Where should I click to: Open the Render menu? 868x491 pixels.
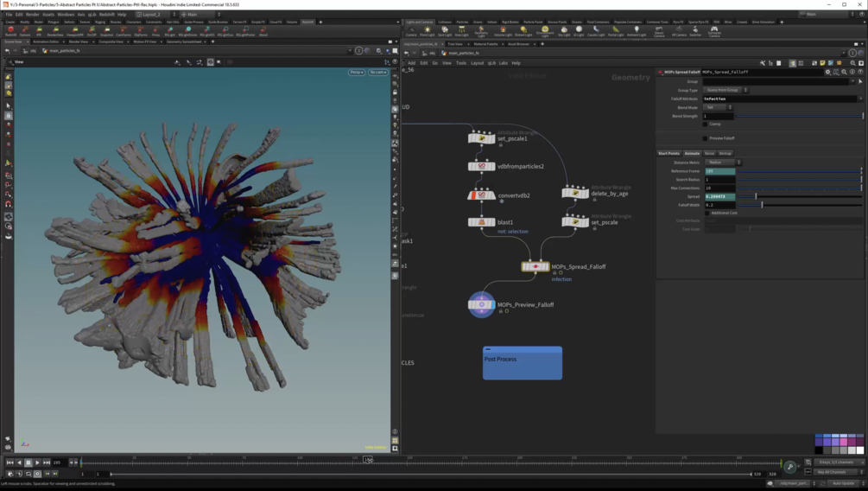(33, 15)
